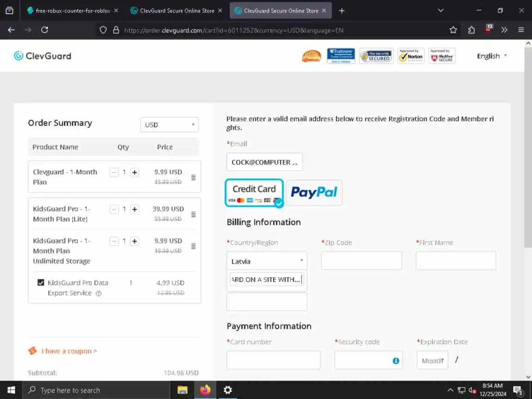Click the Card number field
Screen dimensions: 532x399
coord(273,360)
